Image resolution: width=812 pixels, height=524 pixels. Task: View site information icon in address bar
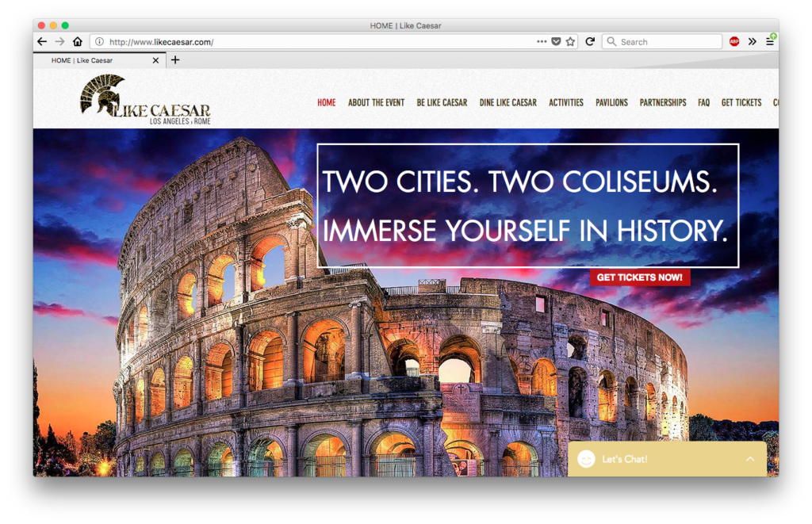(99, 41)
